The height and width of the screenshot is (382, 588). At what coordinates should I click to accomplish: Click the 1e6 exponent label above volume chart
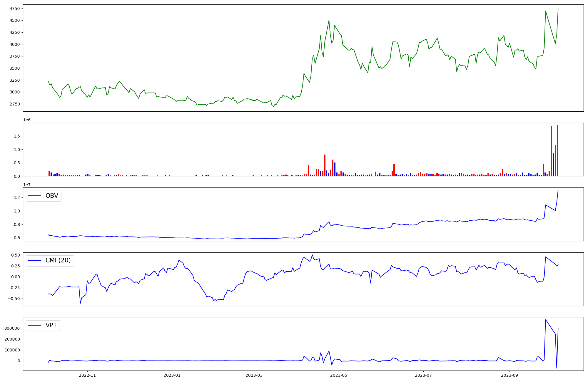tap(27, 120)
